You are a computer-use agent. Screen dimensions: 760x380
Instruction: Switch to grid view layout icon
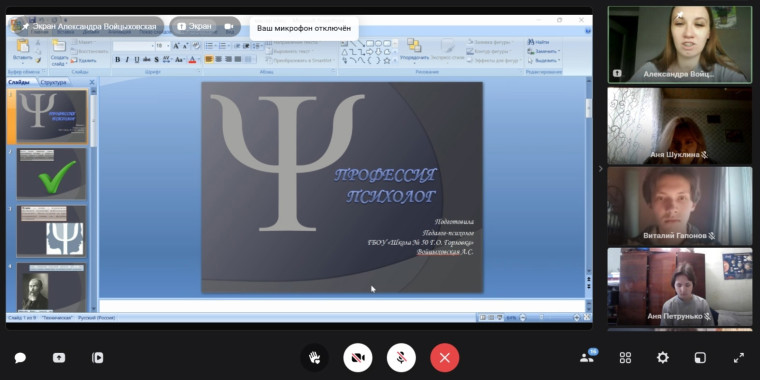point(625,358)
